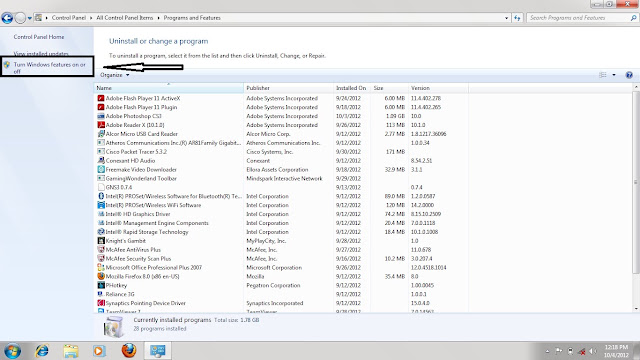Viewport: 640px width, 360px height.
Task: Click the Mindspark Interactive Network publisher cell
Action: (284, 178)
